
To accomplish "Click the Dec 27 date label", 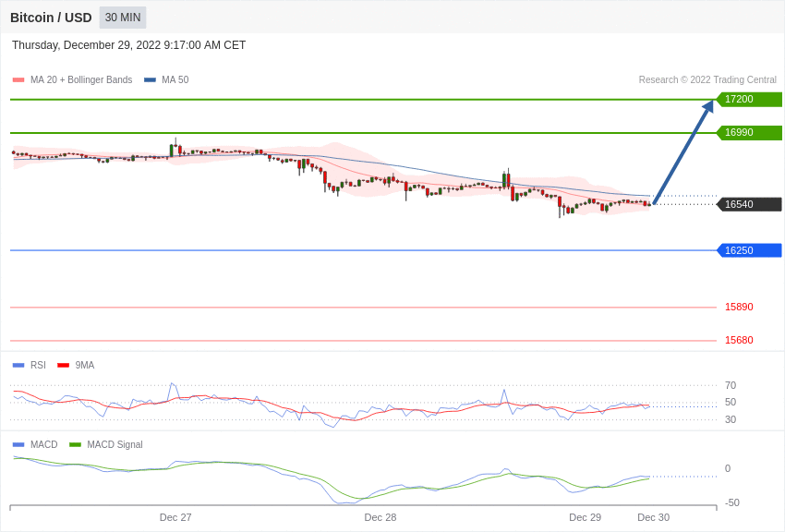I will [175, 517].
